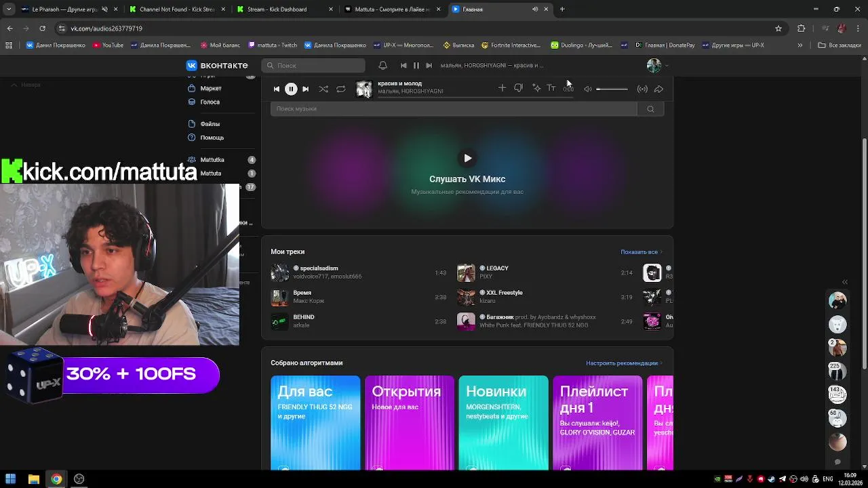Click Показать все link for my tracks
The height and width of the screenshot is (488, 868).
coord(641,252)
